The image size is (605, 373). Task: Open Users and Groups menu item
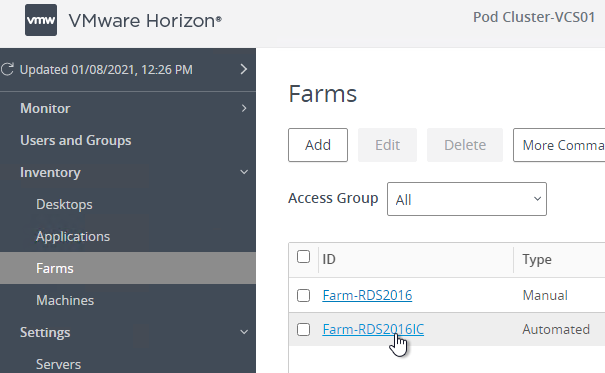[76, 140]
